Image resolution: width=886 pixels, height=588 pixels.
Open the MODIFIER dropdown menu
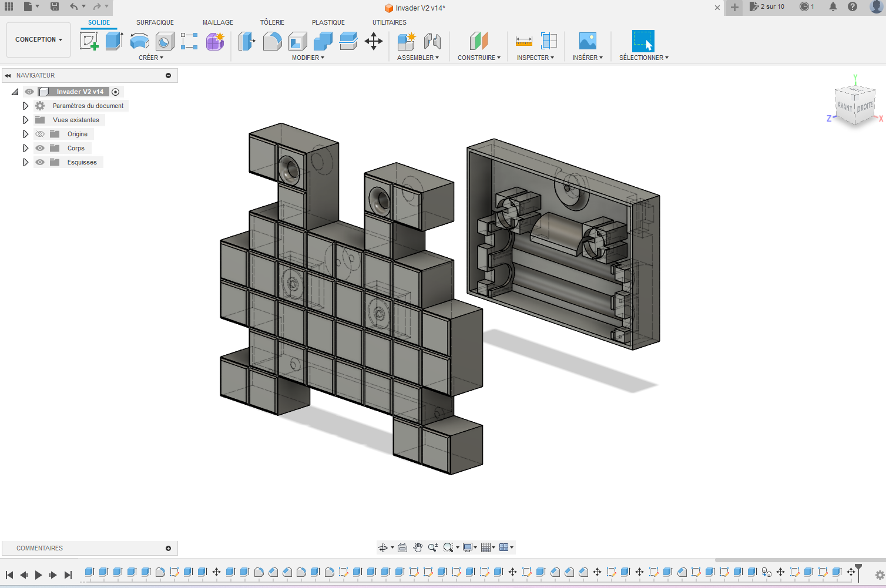click(308, 58)
